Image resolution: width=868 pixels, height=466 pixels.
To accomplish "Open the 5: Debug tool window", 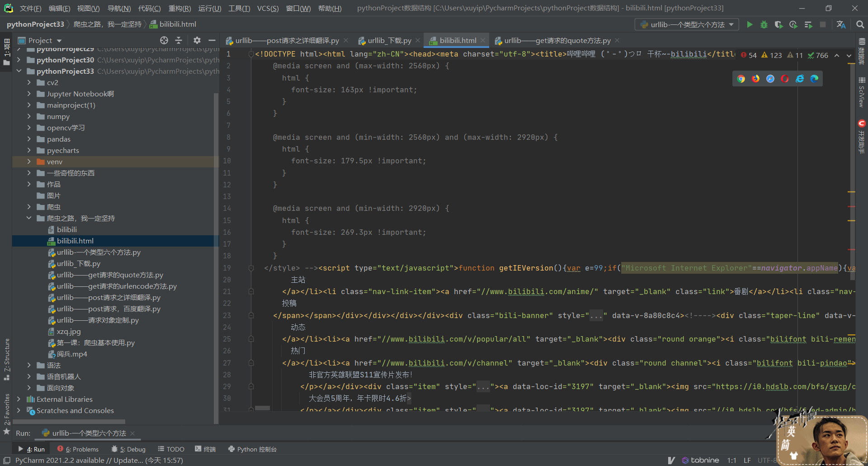I will (128, 449).
